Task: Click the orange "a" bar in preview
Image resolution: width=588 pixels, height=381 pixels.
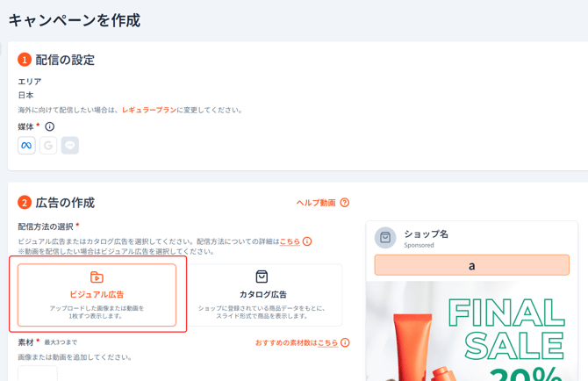Action: (x=471, y=265)
